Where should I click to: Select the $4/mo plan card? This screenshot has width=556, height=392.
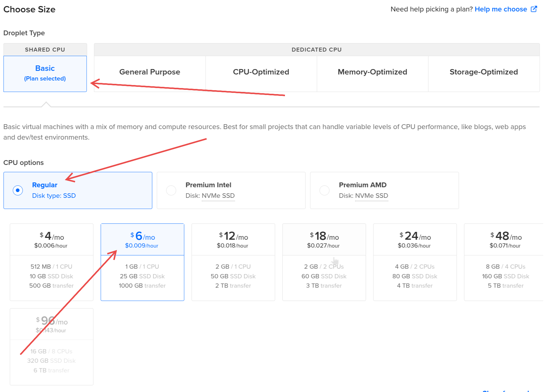tap(52, 262)
